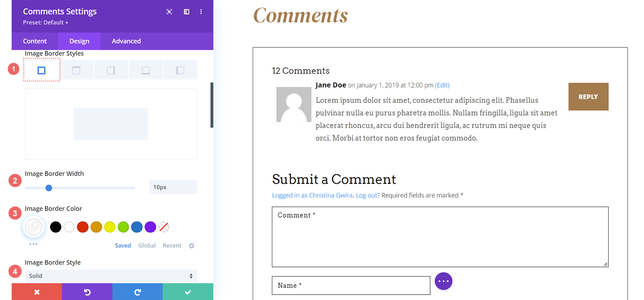
Task: Open the Image Border Style dropdown showing Solid
Action: (x=111, y=276)
